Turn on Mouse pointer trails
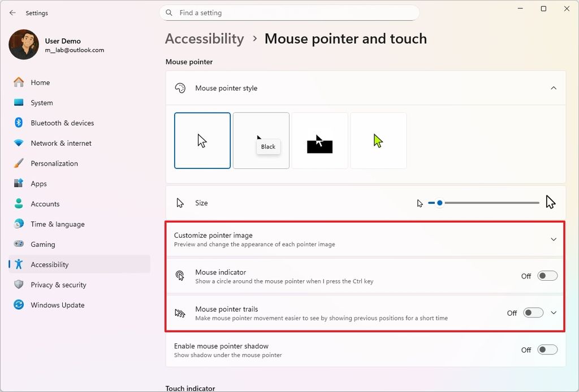 tap(532, 312)
